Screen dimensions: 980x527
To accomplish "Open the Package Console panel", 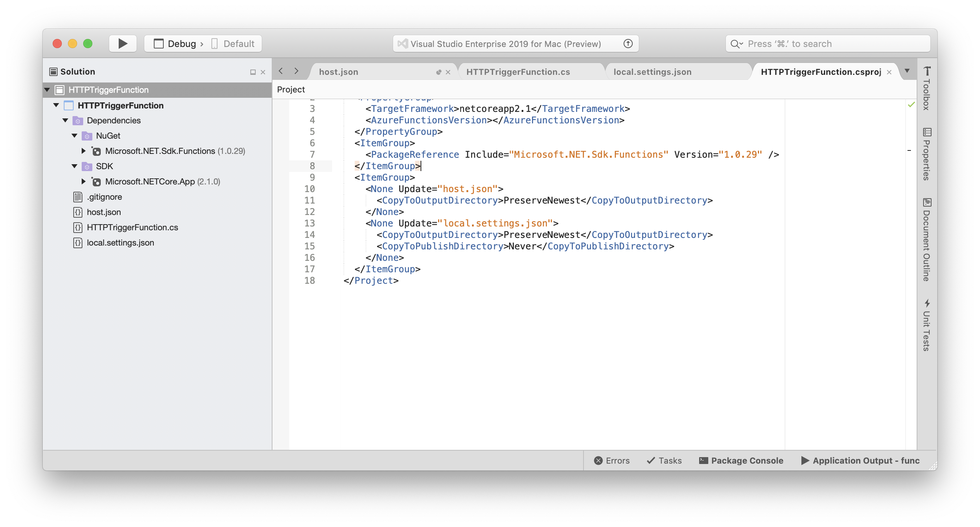I will (x=741, y=461).
